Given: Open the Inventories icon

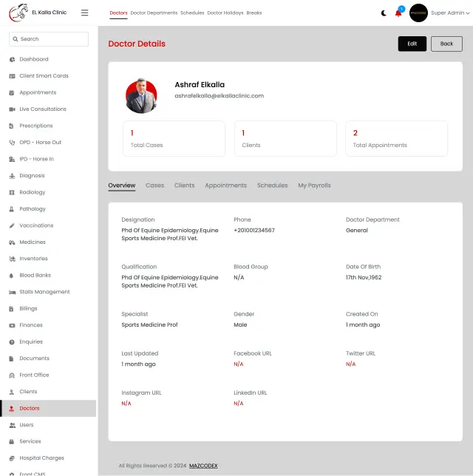Looking at the screenshot, I should pyautogui.click(x=12, y=259).
